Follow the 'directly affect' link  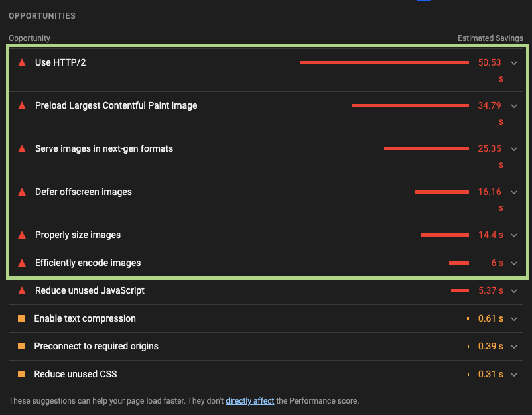tap(249, 401)
